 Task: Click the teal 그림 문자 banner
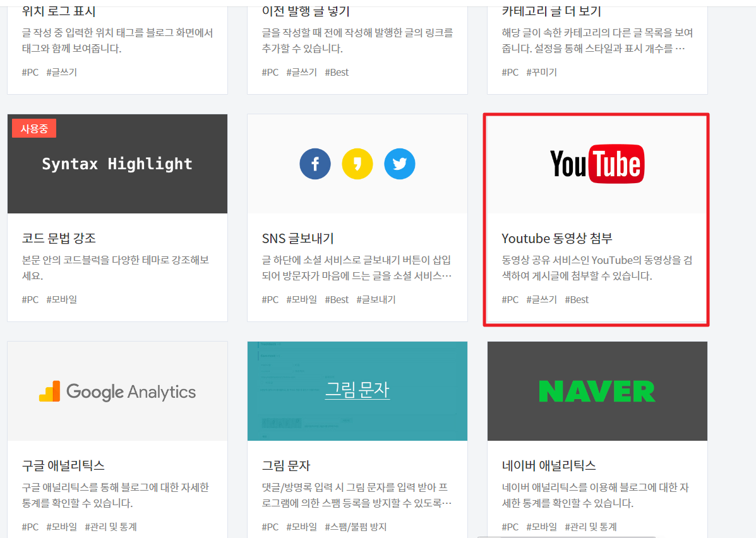click(x=357, y=392)
